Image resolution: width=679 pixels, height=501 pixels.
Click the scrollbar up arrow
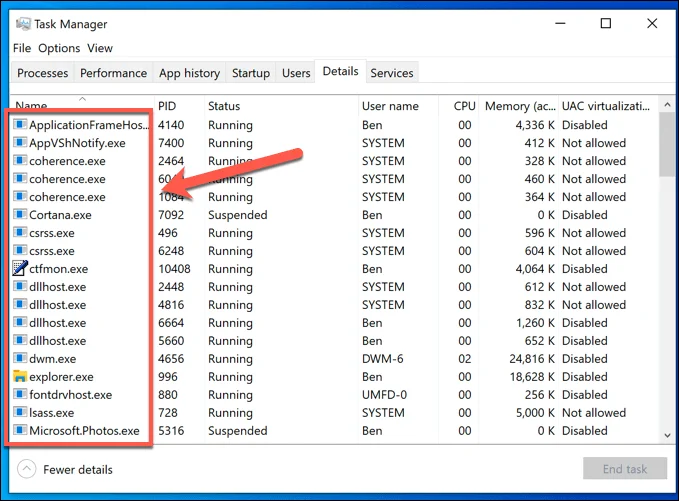coord(667,105)
